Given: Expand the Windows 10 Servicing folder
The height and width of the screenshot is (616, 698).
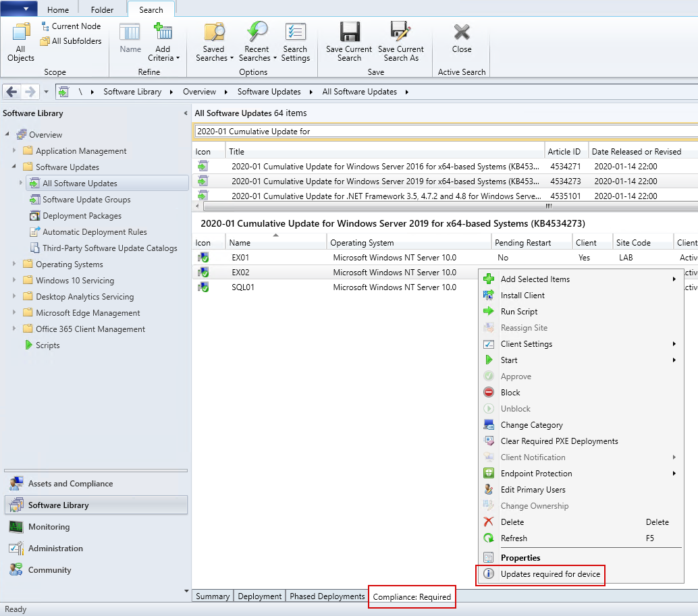Looking at the screenshot, I should point(14,280).
